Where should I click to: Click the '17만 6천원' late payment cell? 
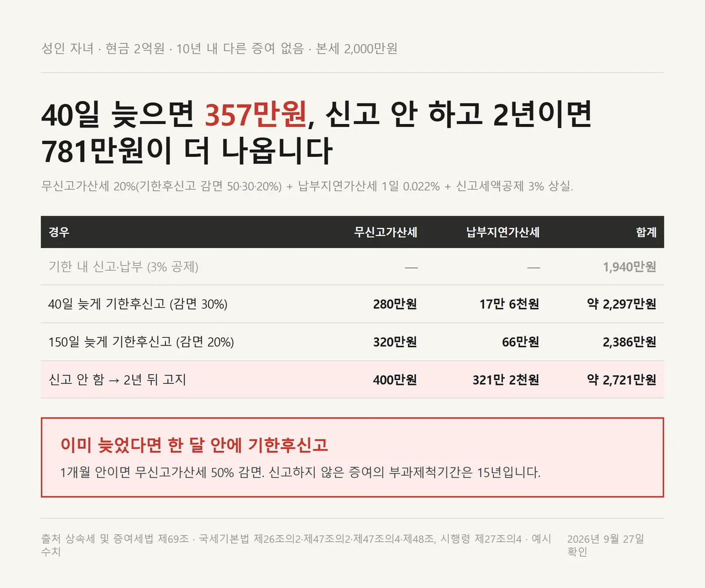pyautogui.click(x=509, y=304)
